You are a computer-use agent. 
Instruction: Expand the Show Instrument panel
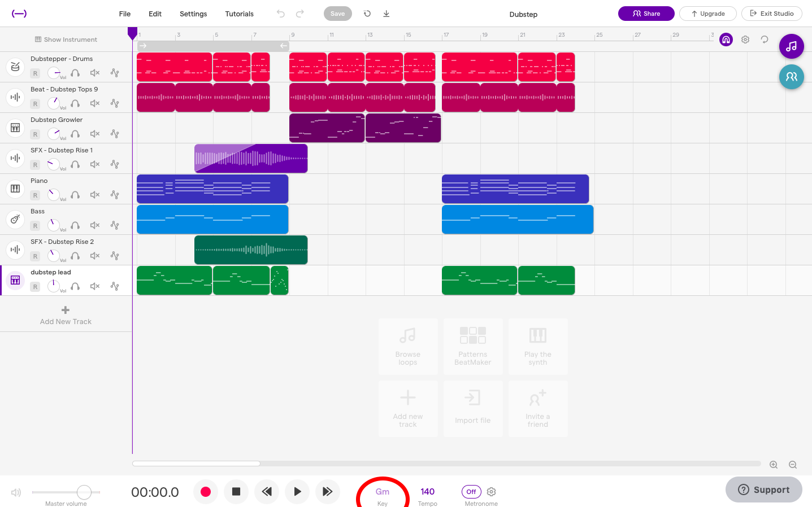pyautogui.click(x=66, y=40)
